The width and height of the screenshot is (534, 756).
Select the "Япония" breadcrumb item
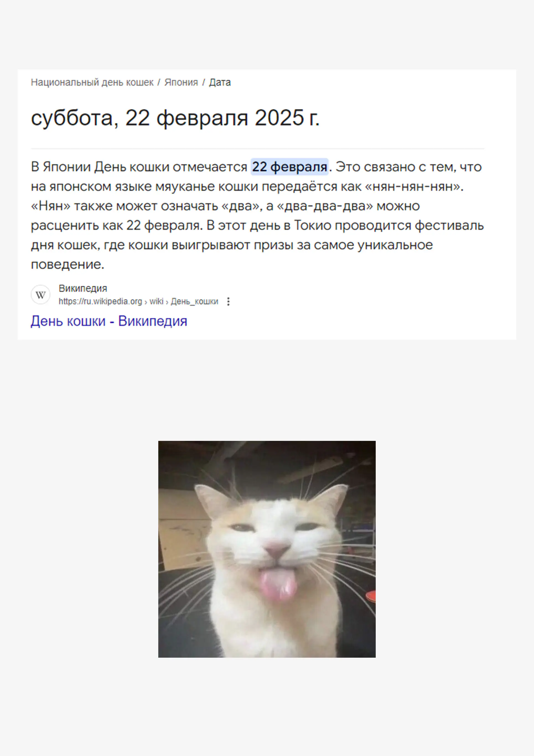(x=181, y=82)
